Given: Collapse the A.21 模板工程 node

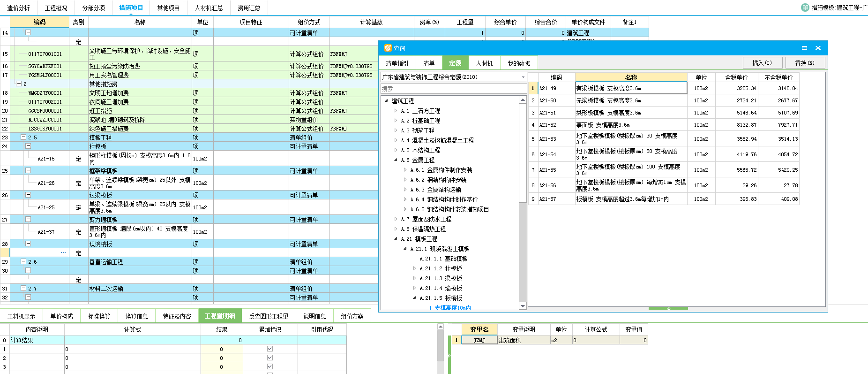Looking at the screenshot, I should pos(396,239).
